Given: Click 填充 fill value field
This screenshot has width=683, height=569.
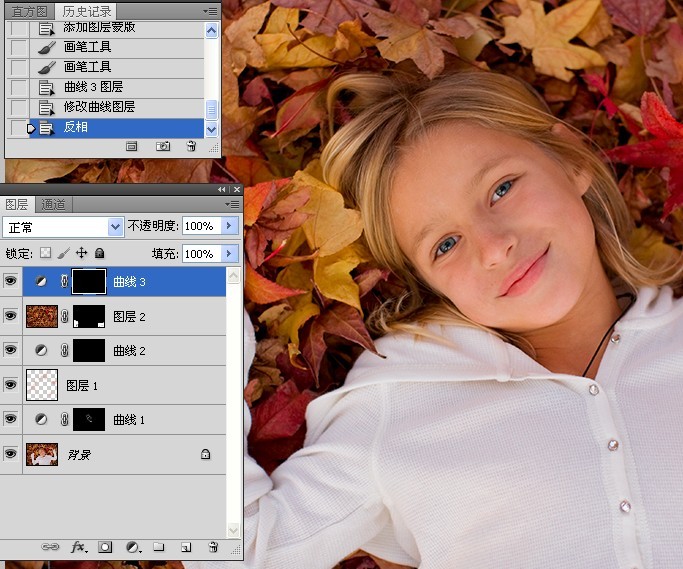Looking at the screenshot, I should 202,254.
